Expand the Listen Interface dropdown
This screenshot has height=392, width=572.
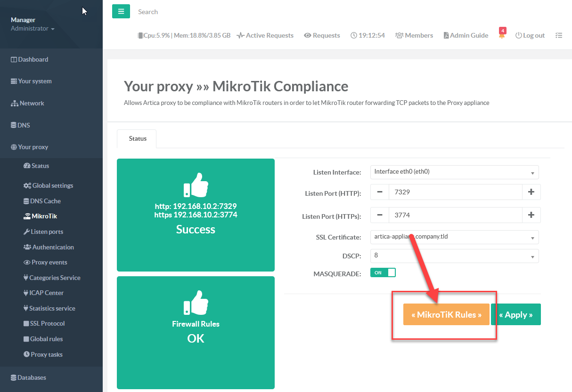coord(454,172)
